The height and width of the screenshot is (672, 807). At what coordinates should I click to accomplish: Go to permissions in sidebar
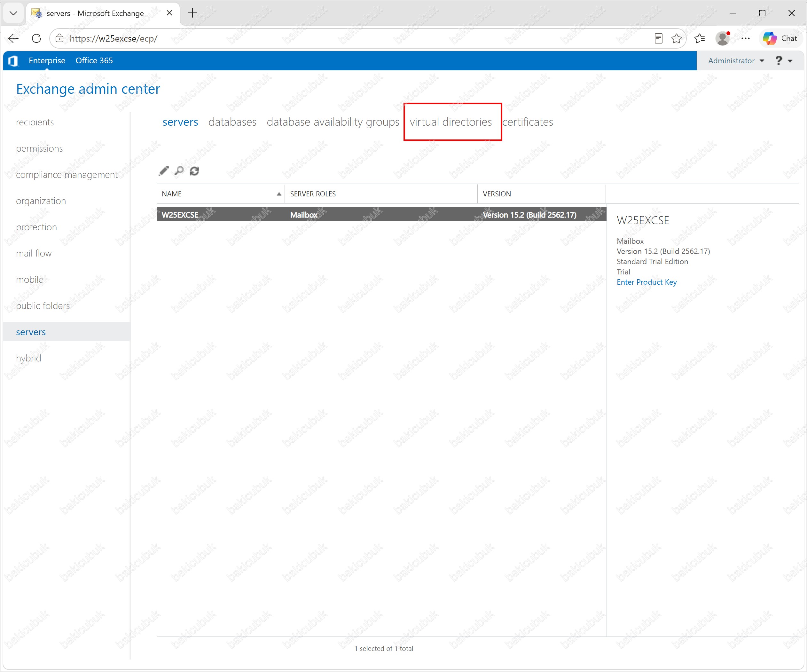point(39,148)
